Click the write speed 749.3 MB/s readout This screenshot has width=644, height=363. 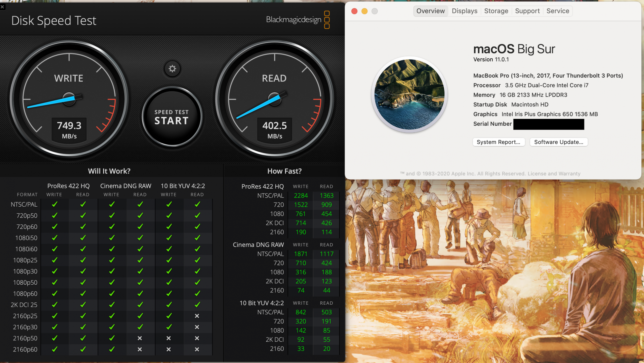pos(69,130)
